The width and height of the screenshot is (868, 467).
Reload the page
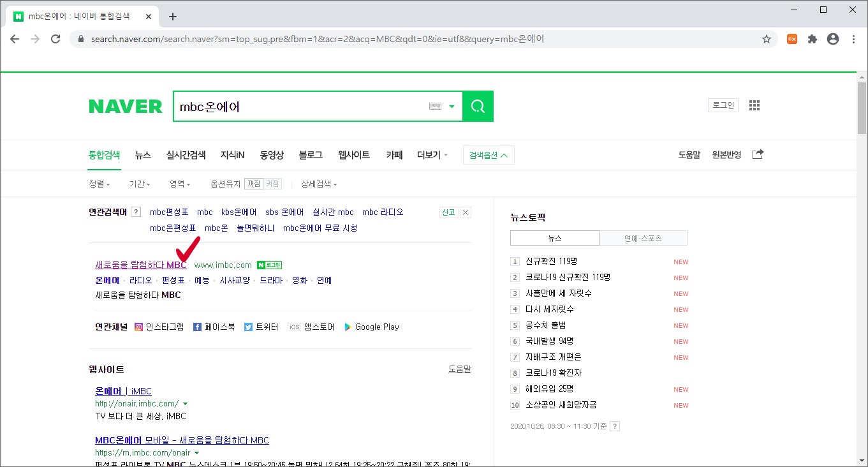[x=55, y=39]
